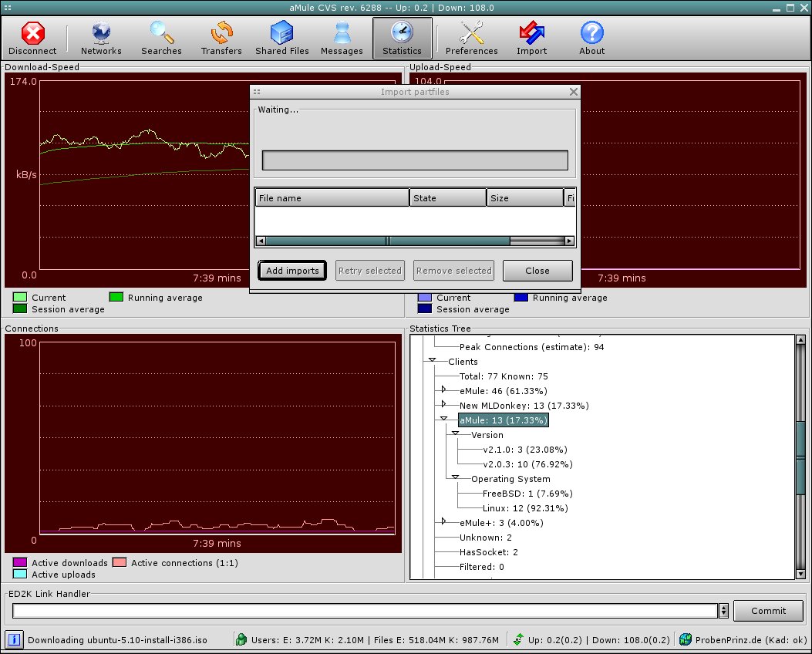The width and height of the screenshot is (812, 654).
Task: Click the import list scroll-left arrow
Action: click(261, 241)
